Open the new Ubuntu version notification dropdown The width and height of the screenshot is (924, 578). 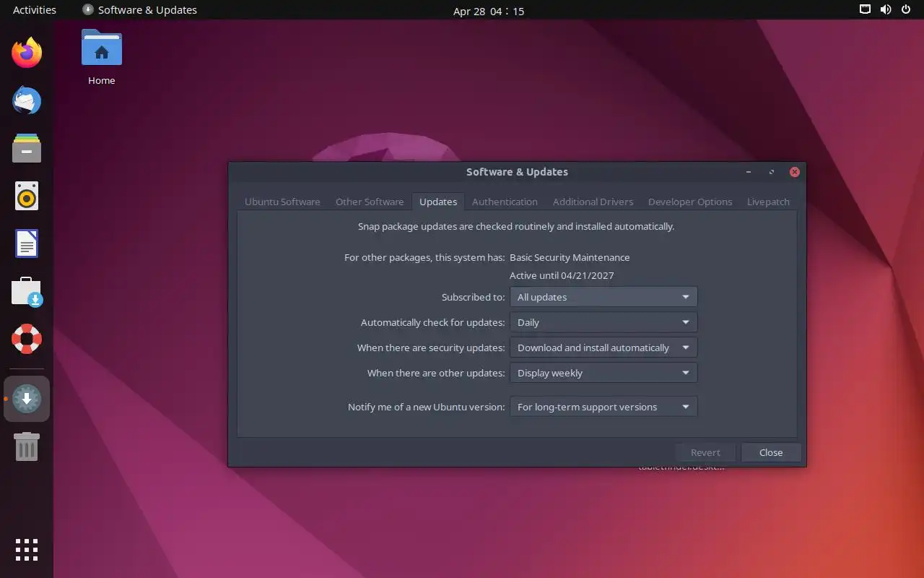tap(603, 407)
